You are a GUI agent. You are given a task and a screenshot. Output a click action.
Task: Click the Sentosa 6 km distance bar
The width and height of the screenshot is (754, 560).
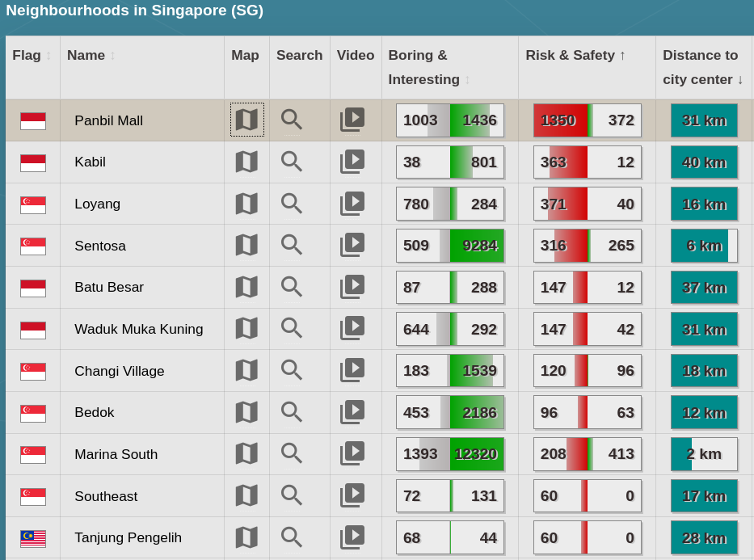(x=704, y=246)
